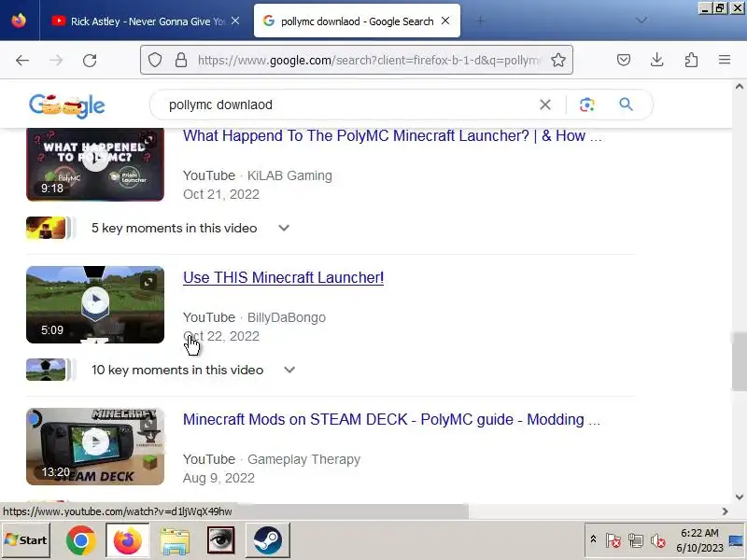The width and height of the screenshot is (747, 560).
Task: Click the small 5 key moments preview image
Action: (46, 228)
